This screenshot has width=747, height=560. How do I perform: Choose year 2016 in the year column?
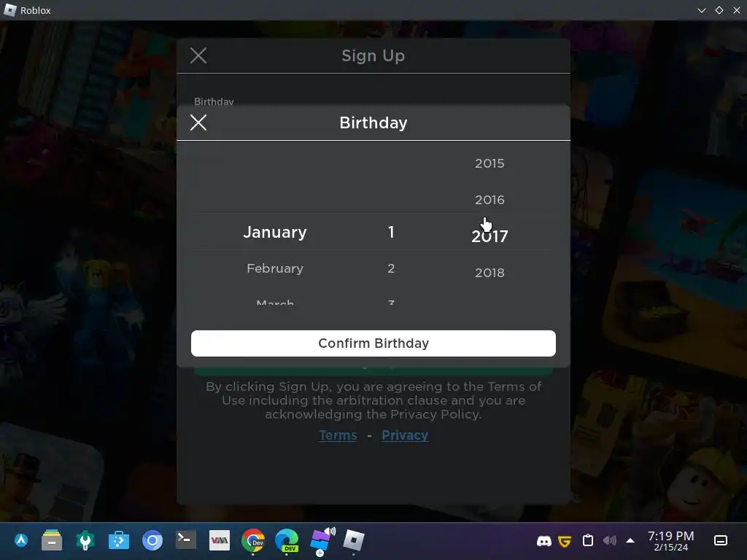[489, 200]
